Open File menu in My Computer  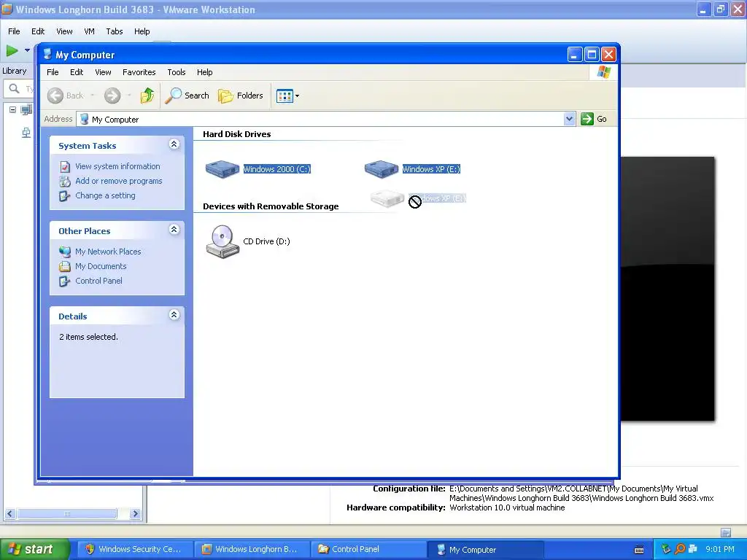[53, 72]
